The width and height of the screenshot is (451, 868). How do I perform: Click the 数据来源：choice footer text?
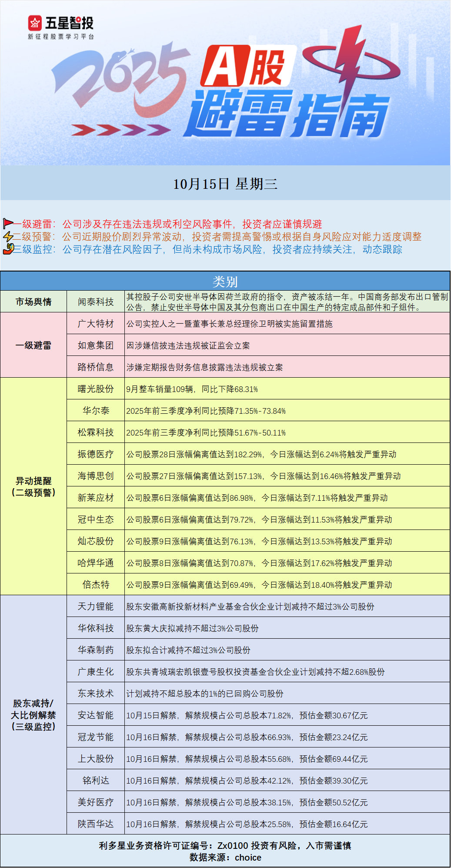tap(225, 858)
